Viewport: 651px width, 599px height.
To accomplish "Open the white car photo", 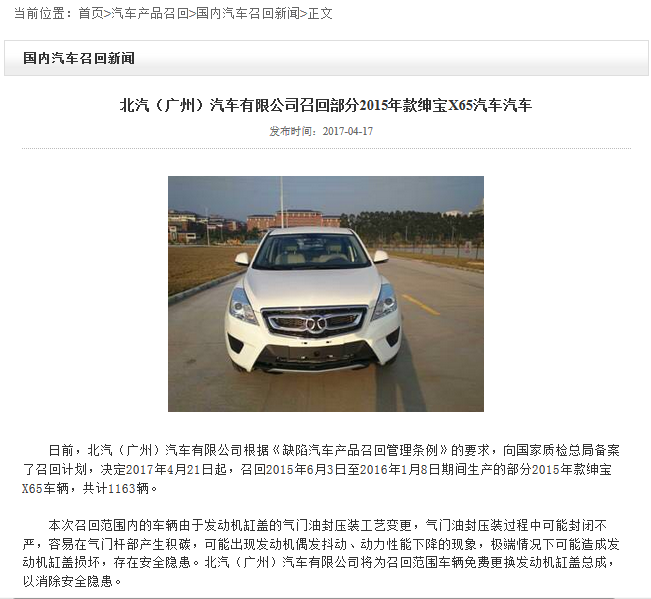I will tap(326, 294).
